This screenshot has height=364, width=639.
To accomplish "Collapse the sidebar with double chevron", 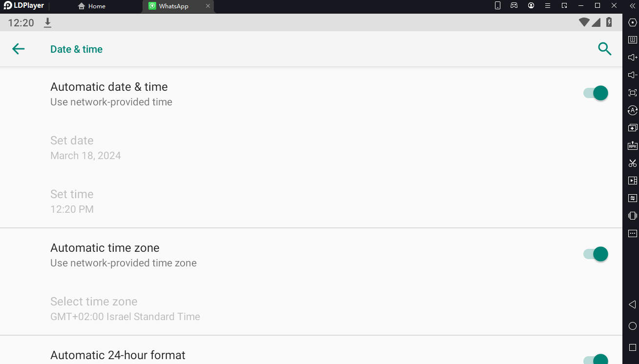I will [633, 6].
